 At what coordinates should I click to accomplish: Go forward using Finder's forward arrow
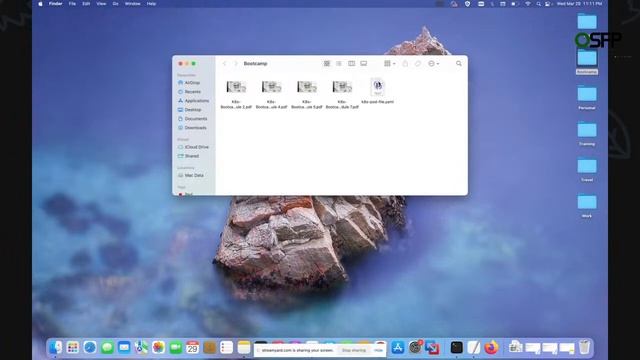tap(236, 64)
